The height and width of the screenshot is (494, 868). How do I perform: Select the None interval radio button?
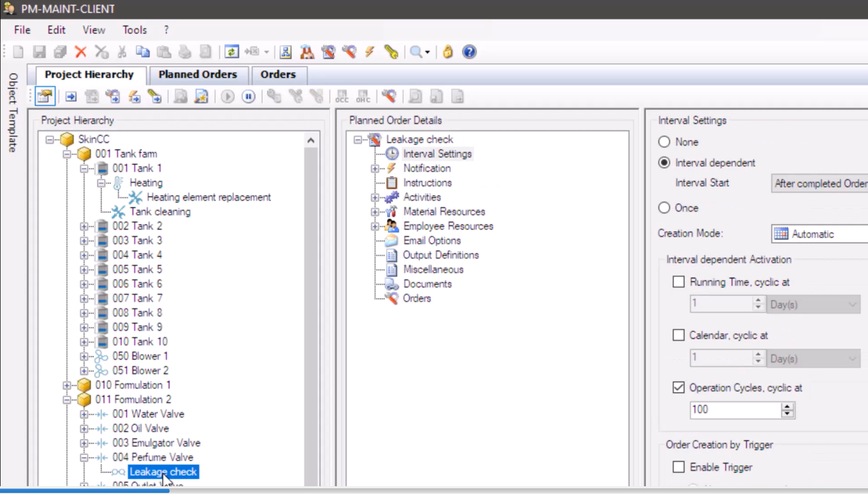[x=664, y=142]
